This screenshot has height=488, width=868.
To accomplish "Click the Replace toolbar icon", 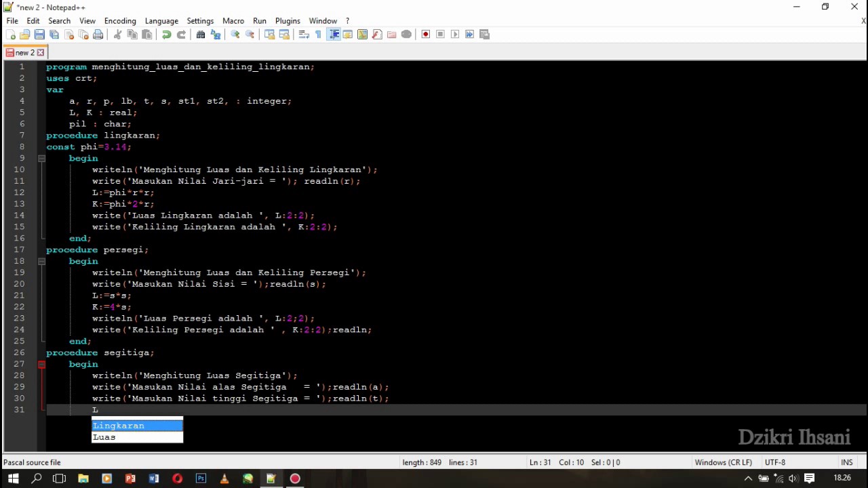I will [x=216, y=35].
